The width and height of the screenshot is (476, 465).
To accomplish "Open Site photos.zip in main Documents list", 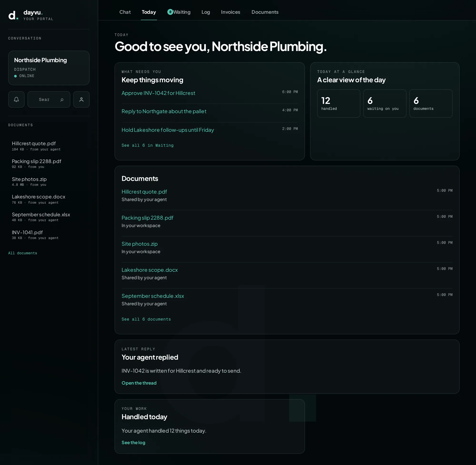I will tap(139, 244).
